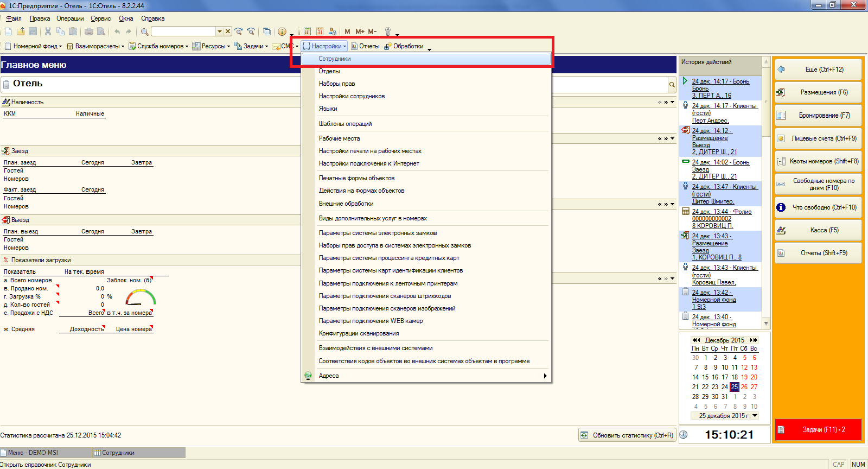
Task: Open the Calendar toolbar icon
Action: (320, 31)
